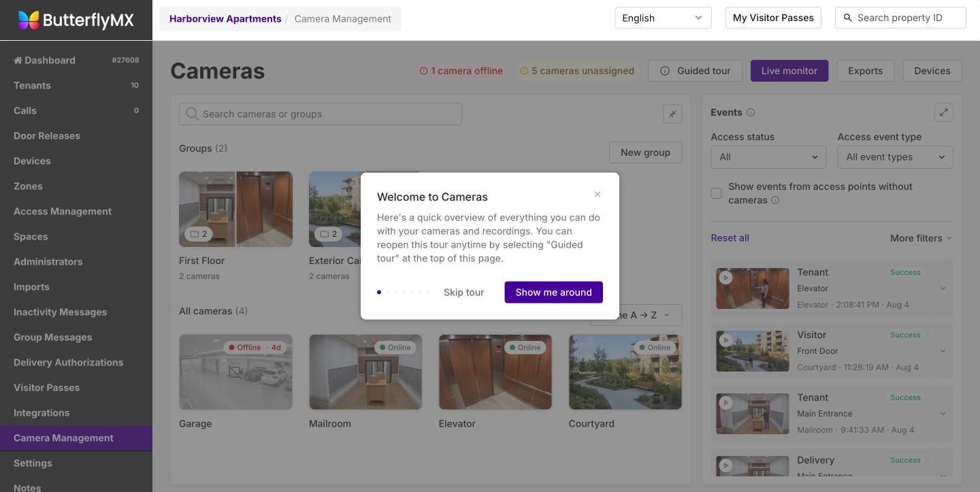Open Dashboard in the sidebar
The height and width of the screenshot is (492, 980).
point(76,60)
